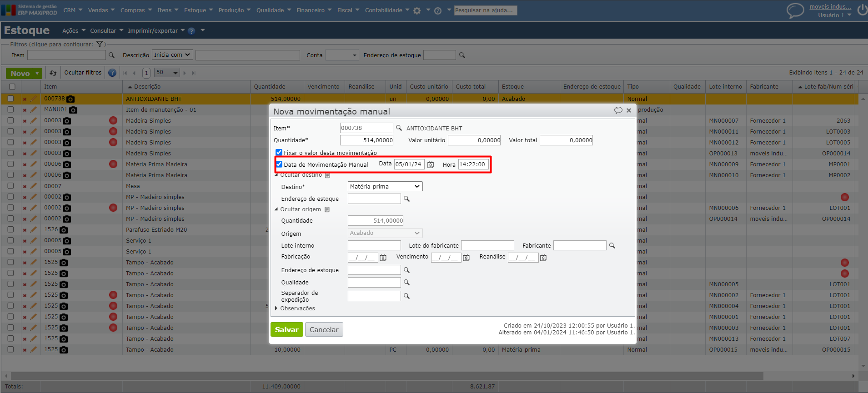This screenshot has width=868, height=393.
Task: Open the Destino dropdown showing Matéria-prima
Action: pyautogui.click(x=385, y=186)
